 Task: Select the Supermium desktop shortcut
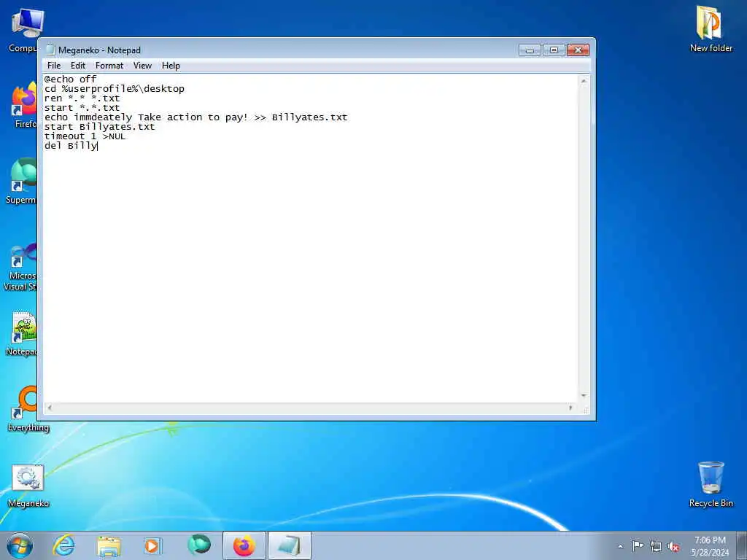[x=21, y=181]
